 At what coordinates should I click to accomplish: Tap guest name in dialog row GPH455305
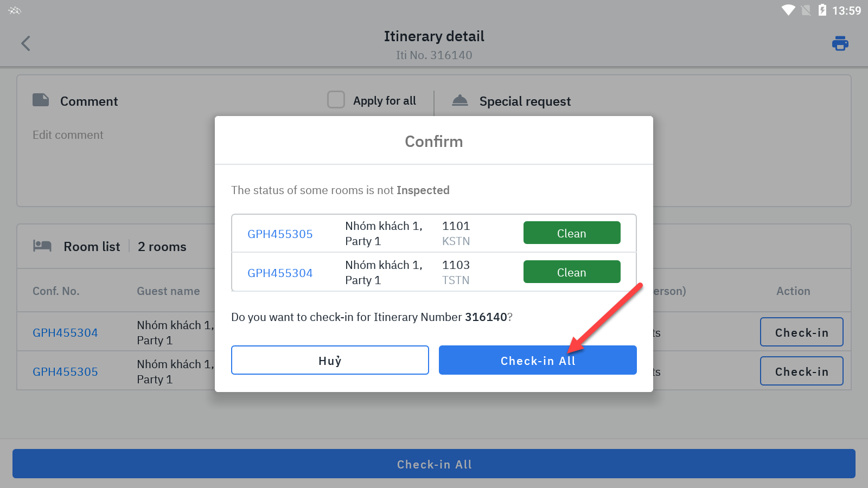point(384,234)
